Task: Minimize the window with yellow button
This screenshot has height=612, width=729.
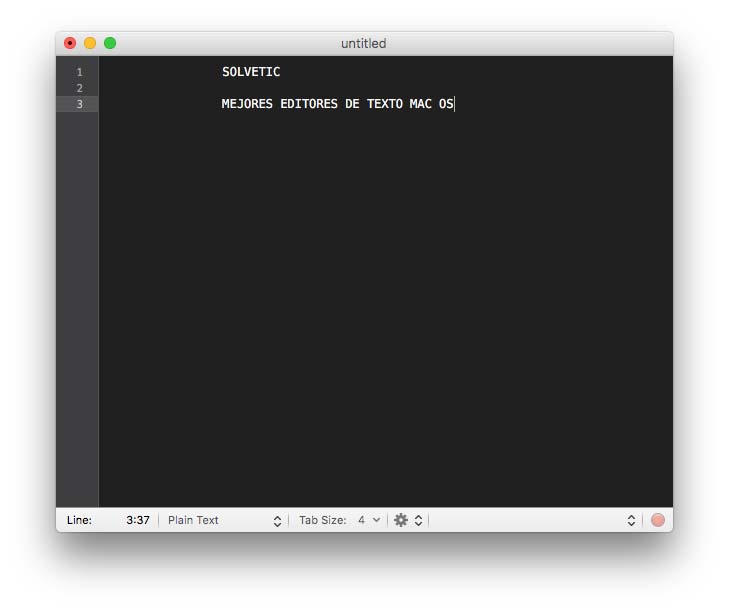Action: [x=90, y=43]
